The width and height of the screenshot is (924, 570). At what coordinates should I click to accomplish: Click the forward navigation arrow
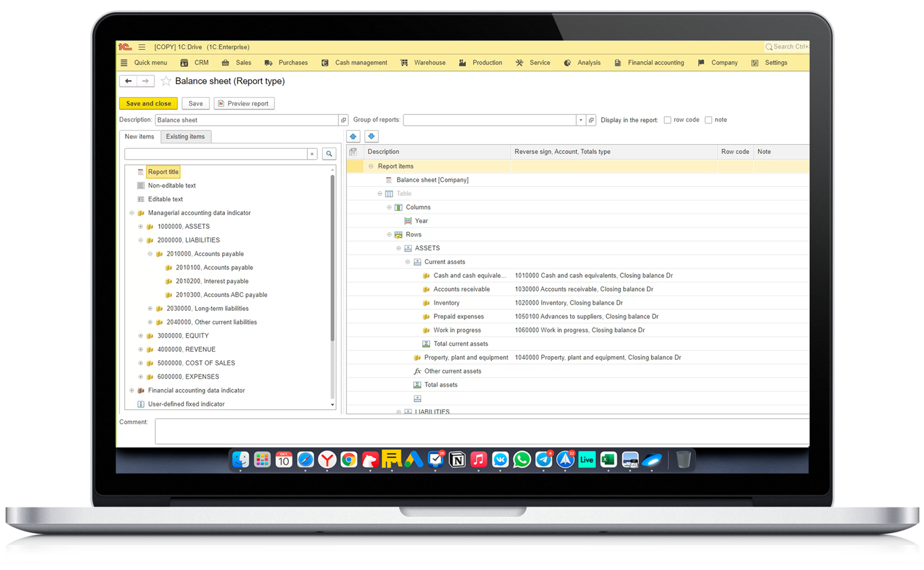point(145,81)
